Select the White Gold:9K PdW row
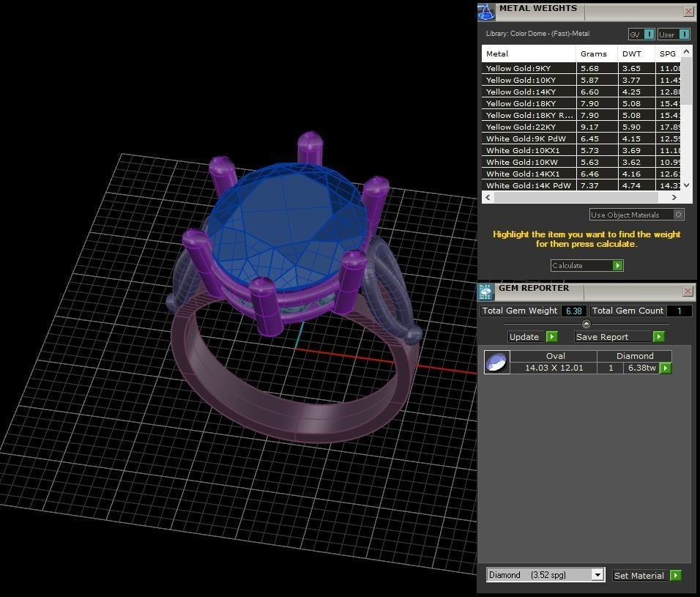This screenshot has height=597, width=700. tap(581, 138)
